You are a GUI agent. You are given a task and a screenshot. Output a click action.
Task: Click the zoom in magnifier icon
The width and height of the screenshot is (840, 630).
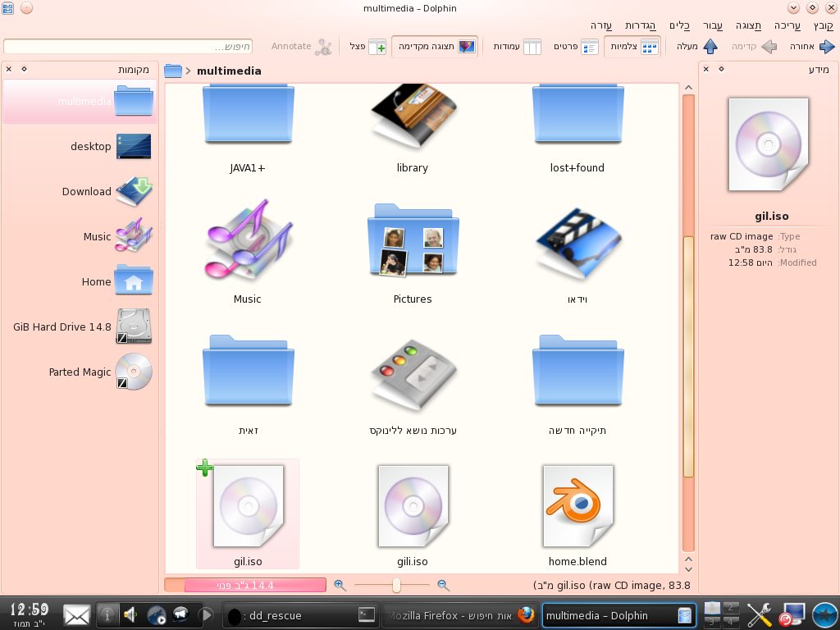pyautogui.click(x=340, y=585)
